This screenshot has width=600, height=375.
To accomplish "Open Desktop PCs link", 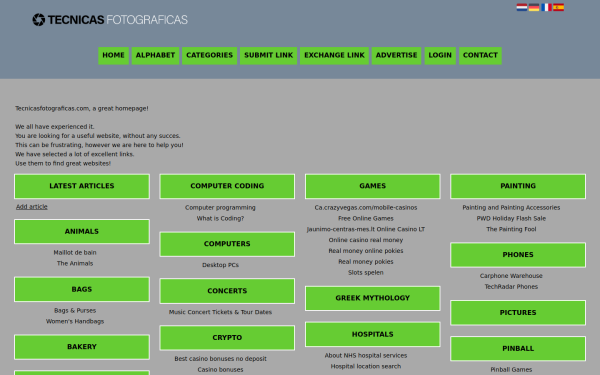I will [x=220, y=265].
